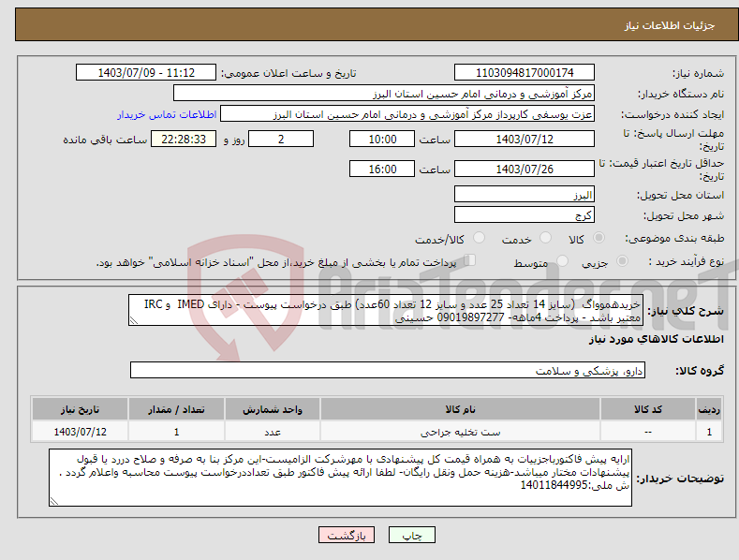Click the price validity date 1403/07/26 field

pos(525,169)
